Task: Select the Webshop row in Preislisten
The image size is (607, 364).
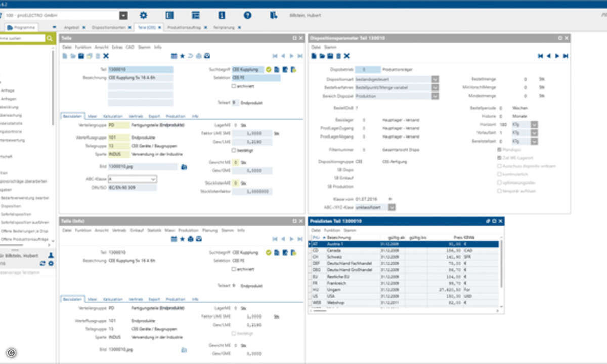Action: pos(404,303)
